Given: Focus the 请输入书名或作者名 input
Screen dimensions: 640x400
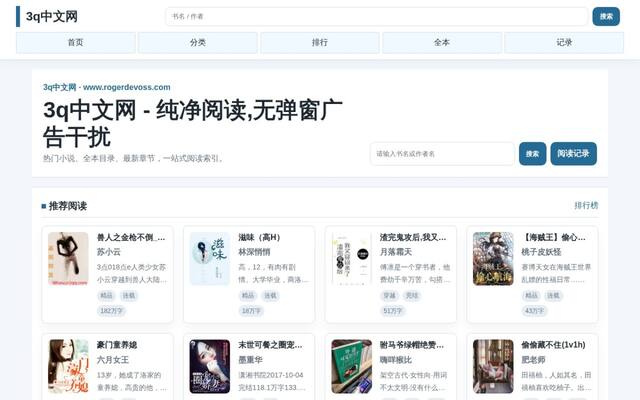Looking at the screenshot, I should (442, 154).
